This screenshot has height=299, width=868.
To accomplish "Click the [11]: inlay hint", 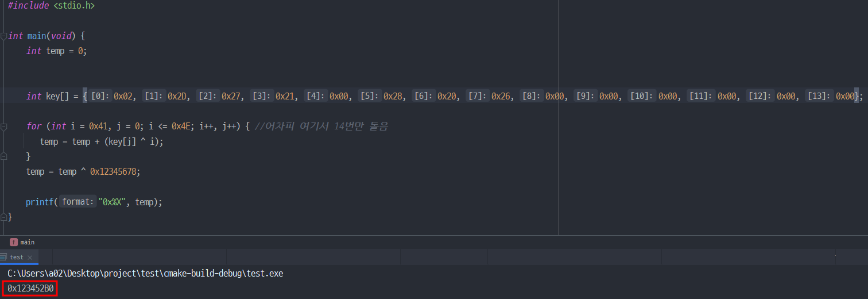I will tap(702, 97).
